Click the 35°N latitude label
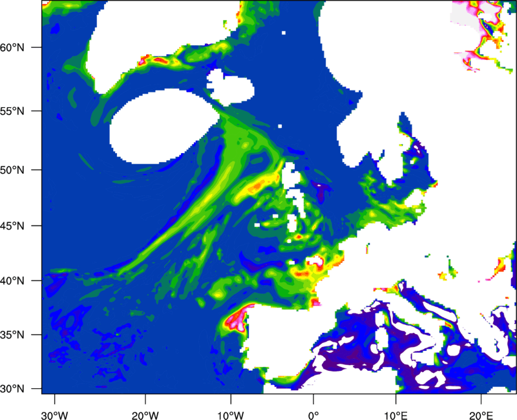Screen dimensions: 517x420 tap(12, 335)
